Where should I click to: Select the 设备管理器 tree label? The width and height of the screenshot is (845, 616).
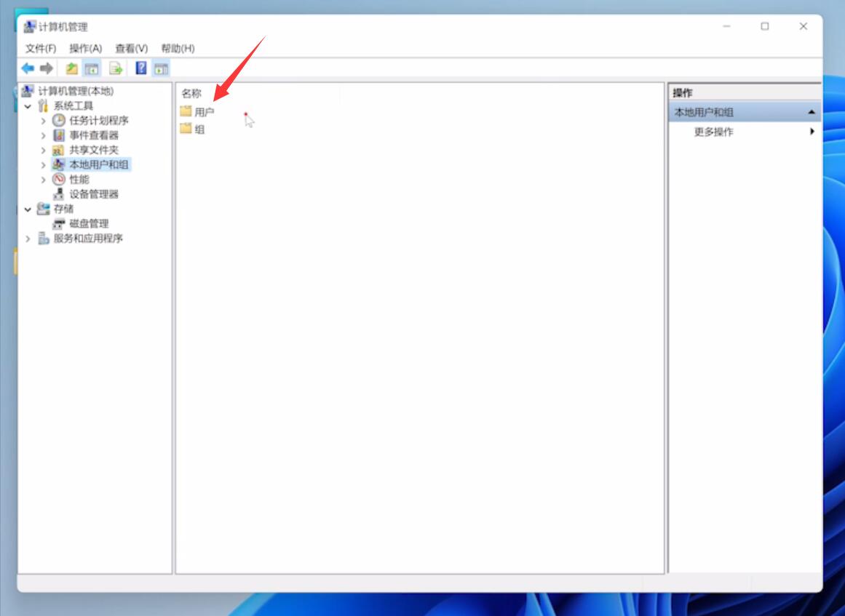click(94, 194)
